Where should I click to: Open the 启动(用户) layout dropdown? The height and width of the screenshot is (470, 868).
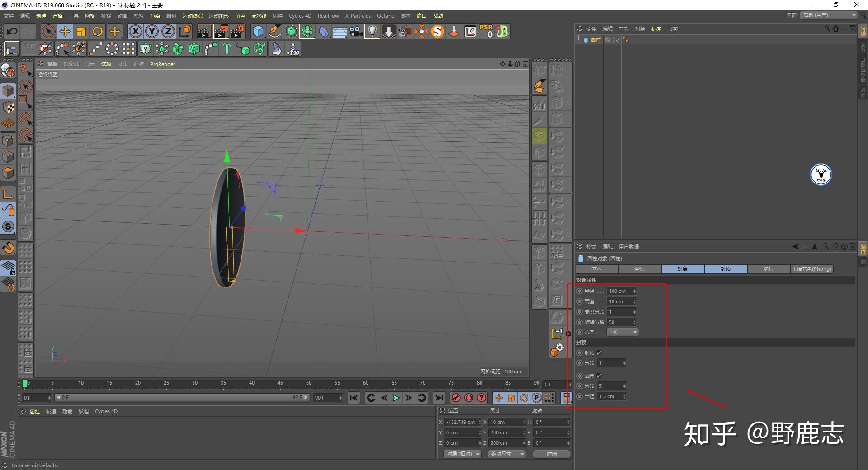tap(828, 15)
